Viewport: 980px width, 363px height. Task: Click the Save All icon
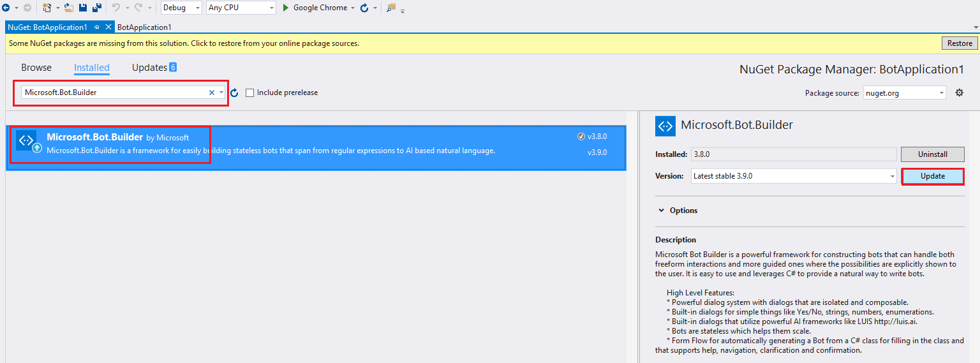tap(97, 8)
